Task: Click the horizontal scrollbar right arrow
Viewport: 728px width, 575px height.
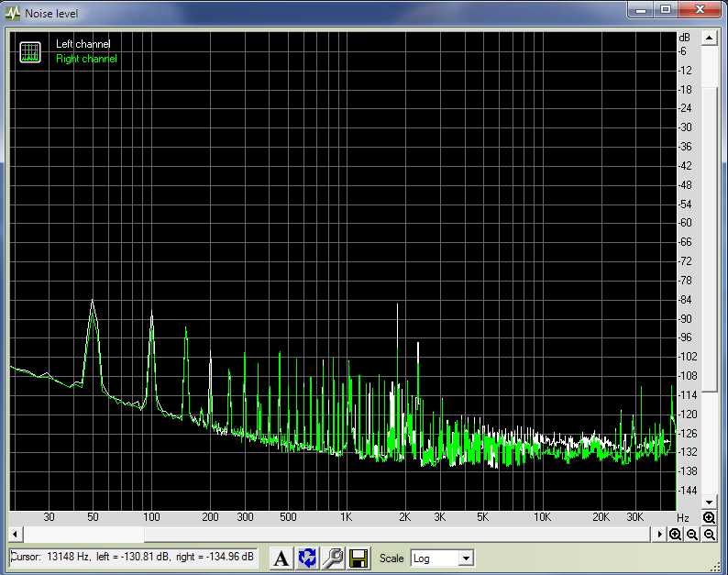Action: 659,534
